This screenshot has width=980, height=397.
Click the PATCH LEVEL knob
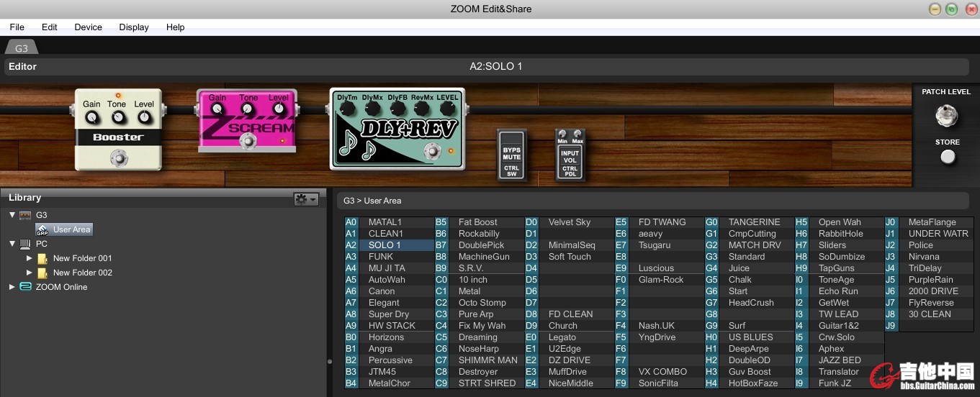(946, 115)
